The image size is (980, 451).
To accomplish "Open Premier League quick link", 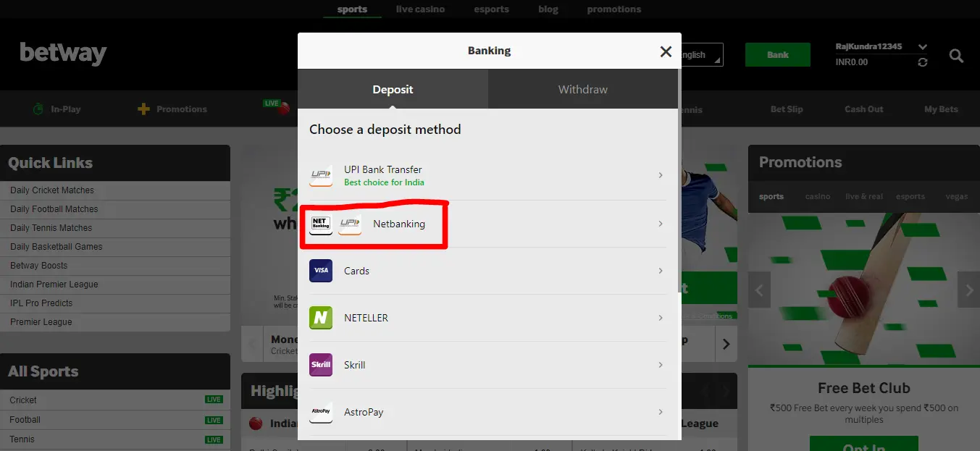I will [115, 322].
